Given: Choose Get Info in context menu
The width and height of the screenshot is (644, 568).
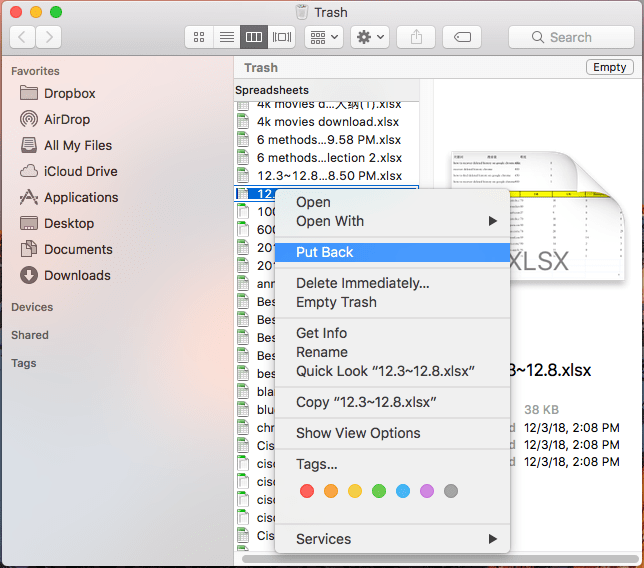Looking at the screenshot, I should [x=392, y=333].
